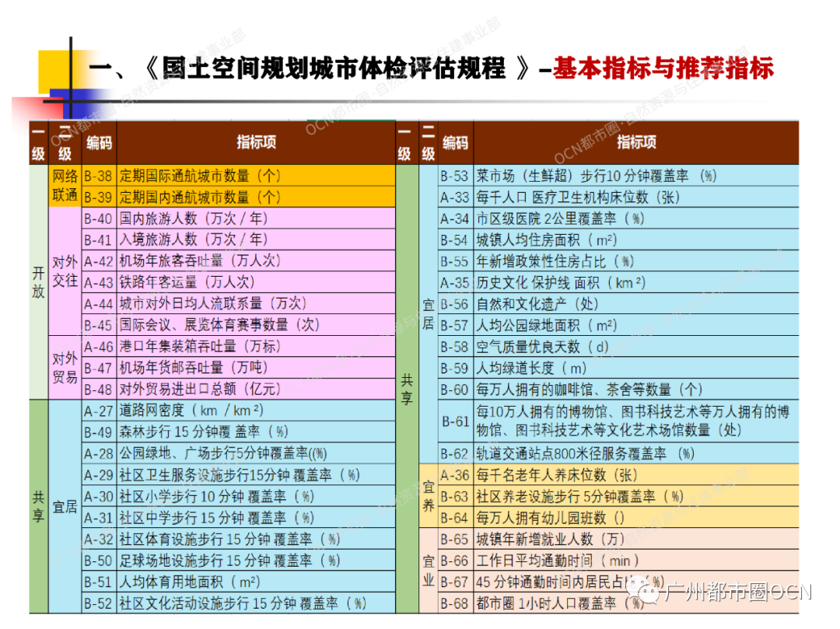
Task: Select the text "机场年货邮吞吐量（万吨）"
Action: click(194, 368)
